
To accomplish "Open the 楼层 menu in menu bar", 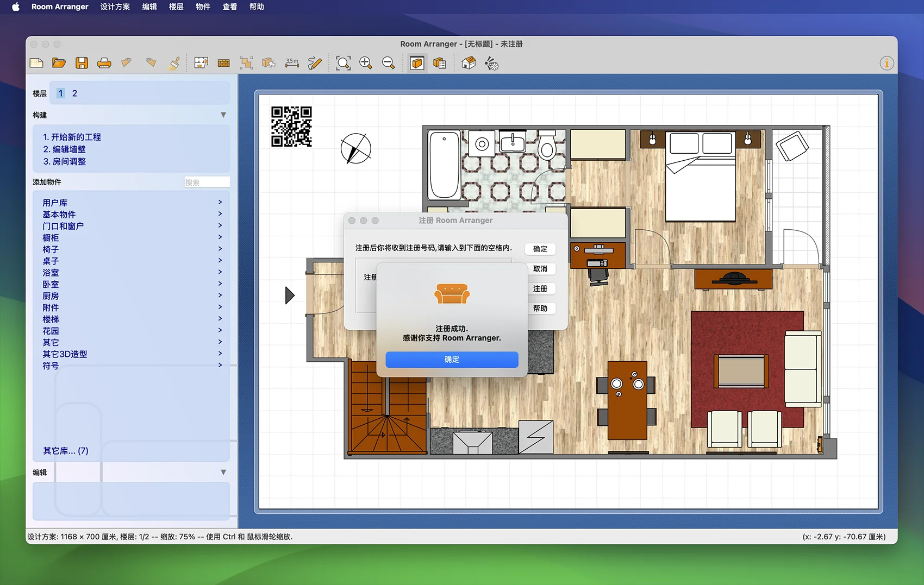I will coord(176,7).
